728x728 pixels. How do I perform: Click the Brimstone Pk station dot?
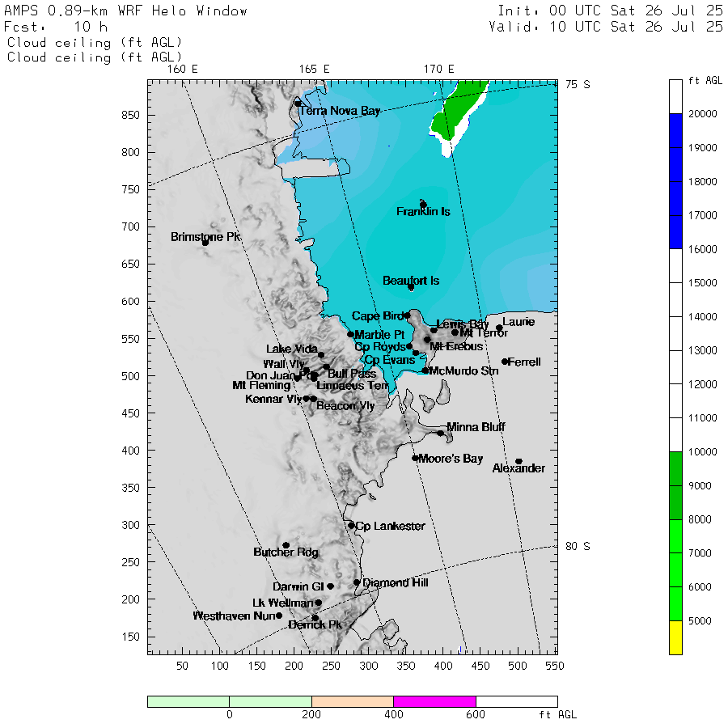pyautogui.click(x=205, y=243)
